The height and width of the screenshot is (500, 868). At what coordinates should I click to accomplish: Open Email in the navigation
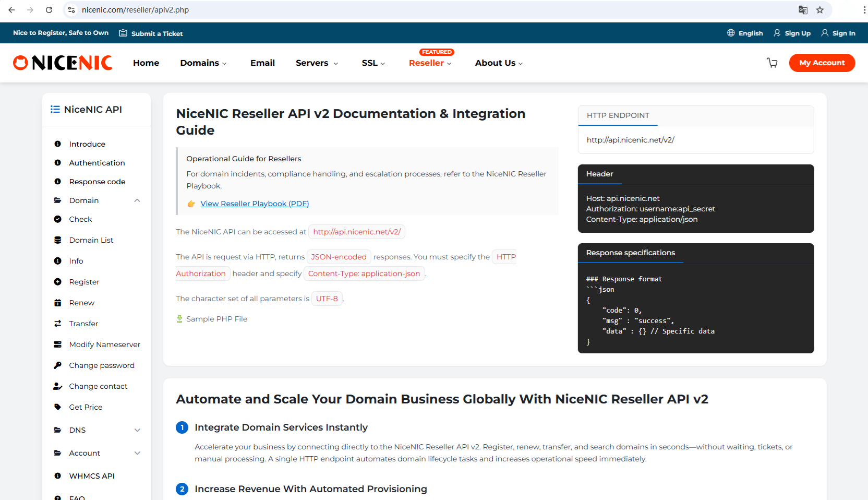point(262,63)
